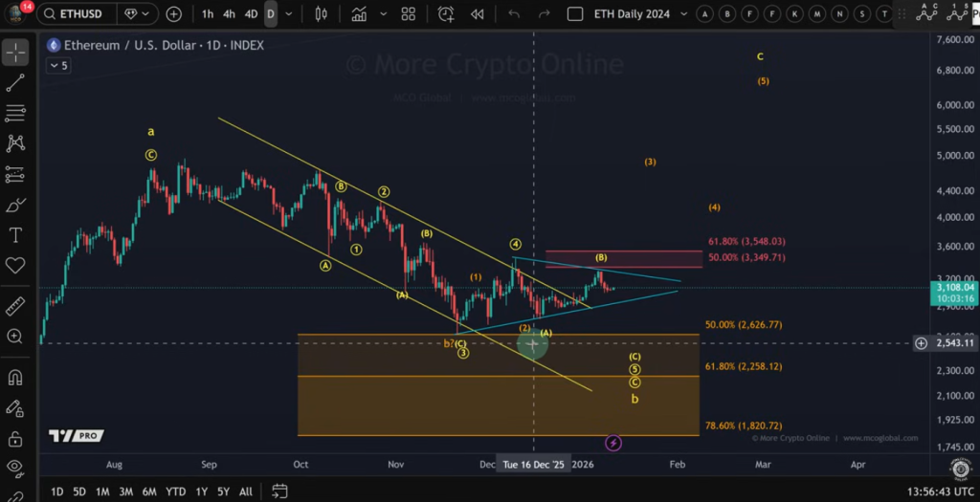Click the create alert clock icon
Viewport: 980px width, 502px height.
coord(446,14)
